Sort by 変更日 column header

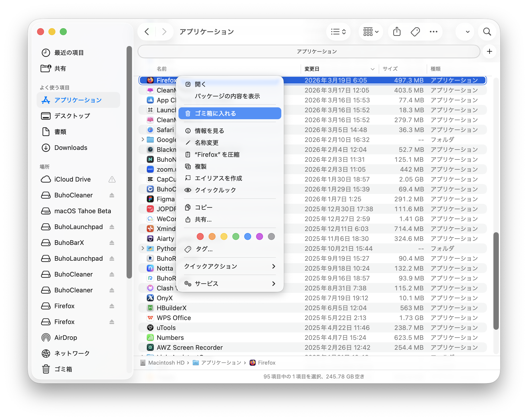pos(339,69)
